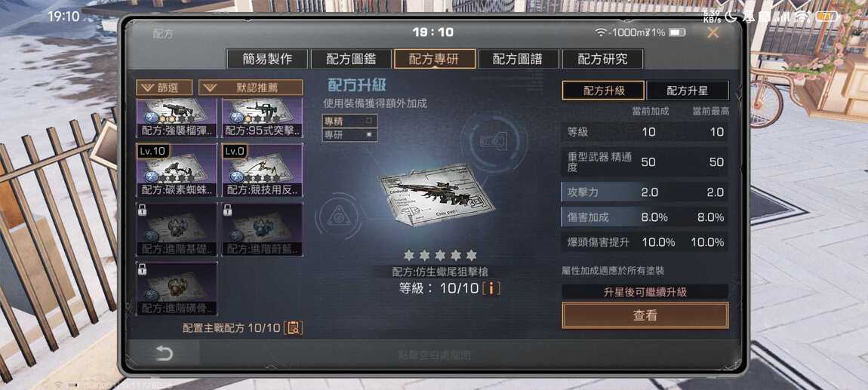
Task: Toggle the 專研 checkbox
Action: tap(368, 134)
